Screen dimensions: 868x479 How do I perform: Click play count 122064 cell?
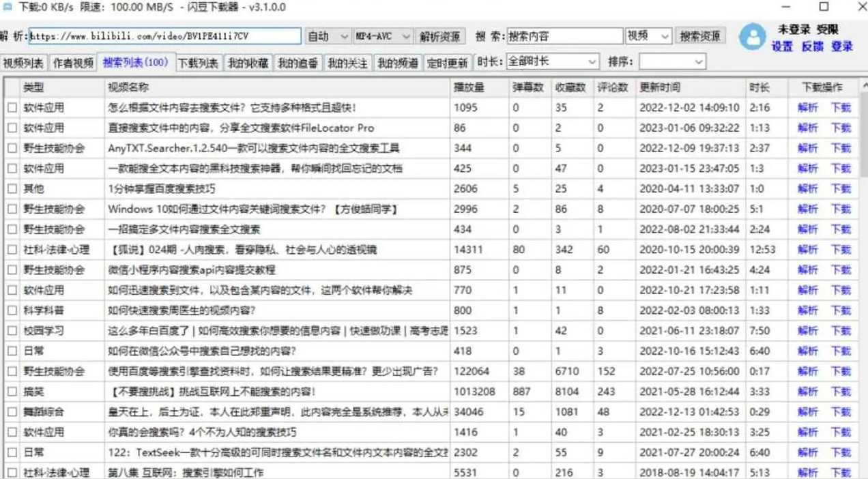tap(479, 372)
